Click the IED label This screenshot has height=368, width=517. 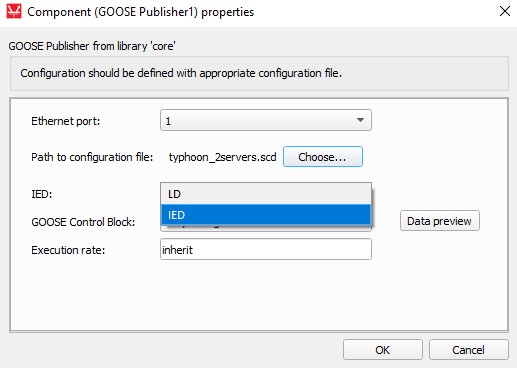tap(42, 194)
